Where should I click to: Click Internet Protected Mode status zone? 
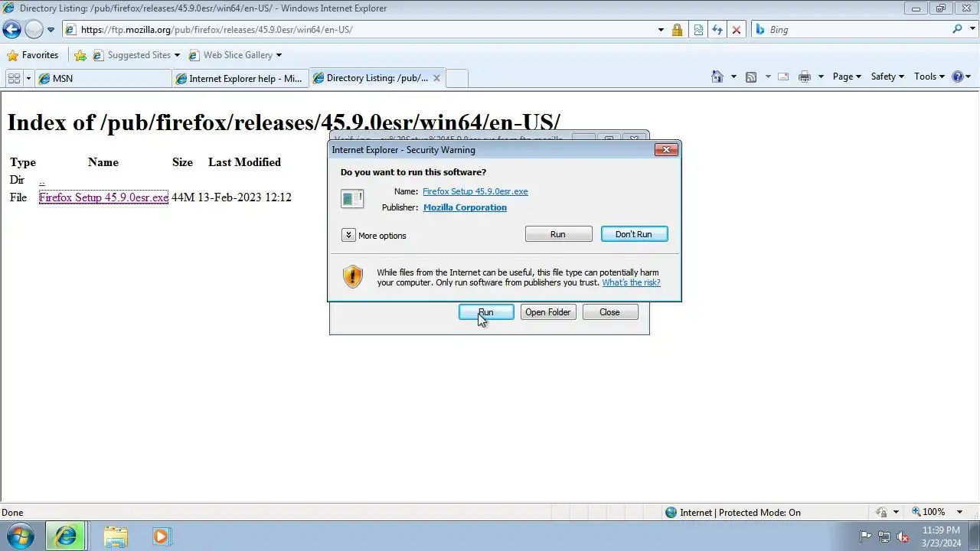733,513
